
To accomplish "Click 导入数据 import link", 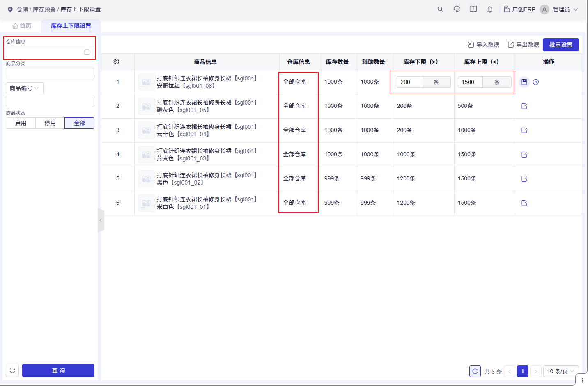I will pos(483,45).
